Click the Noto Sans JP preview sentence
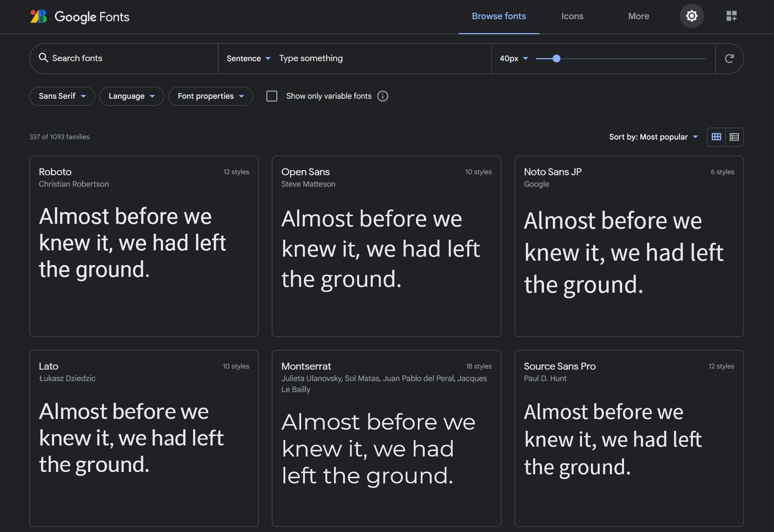The width and height of the screenshot is (774, 532). tap(624, 253)
